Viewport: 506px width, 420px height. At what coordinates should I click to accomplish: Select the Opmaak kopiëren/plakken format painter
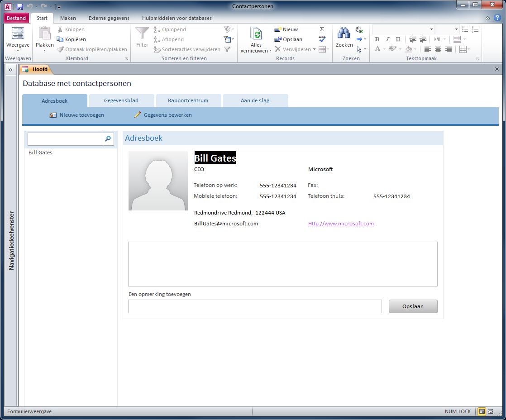pos(92,49)
